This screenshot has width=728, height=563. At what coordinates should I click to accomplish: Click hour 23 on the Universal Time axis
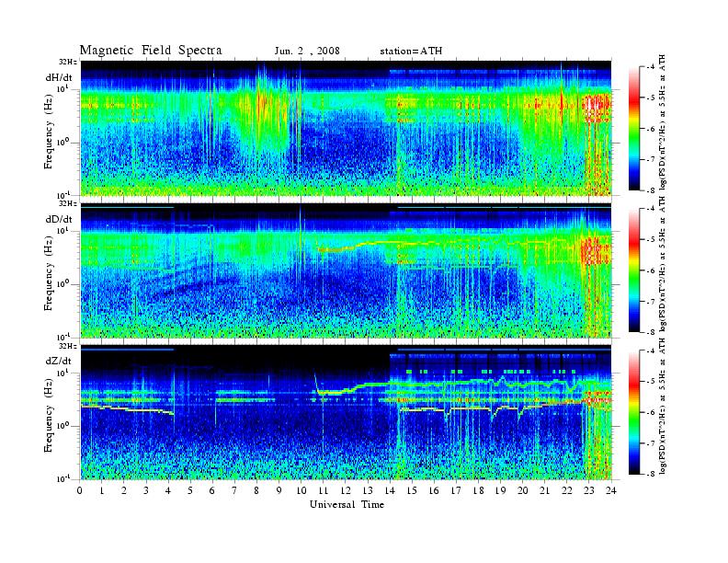point(588,490)
